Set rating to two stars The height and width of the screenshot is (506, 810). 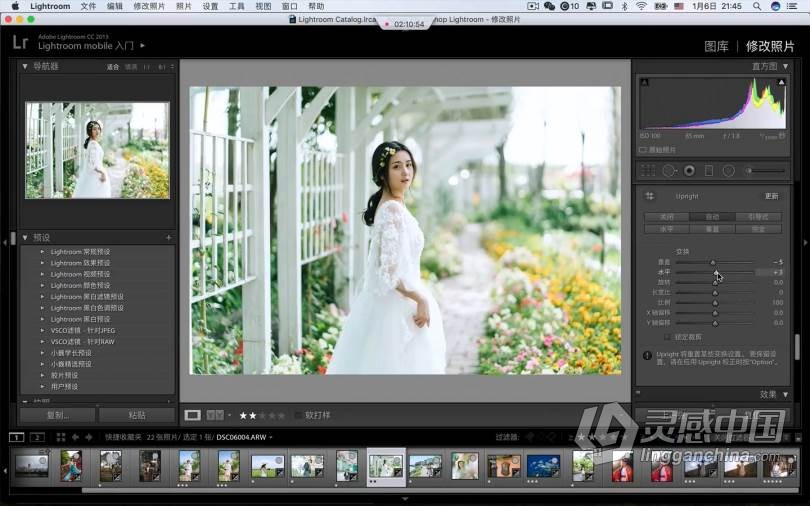252,415
